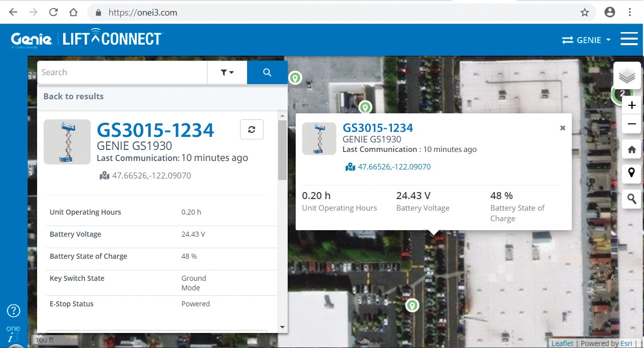
Task: Refresh GS3015-1234 data with the sync icon
Action: pos(251,129)
